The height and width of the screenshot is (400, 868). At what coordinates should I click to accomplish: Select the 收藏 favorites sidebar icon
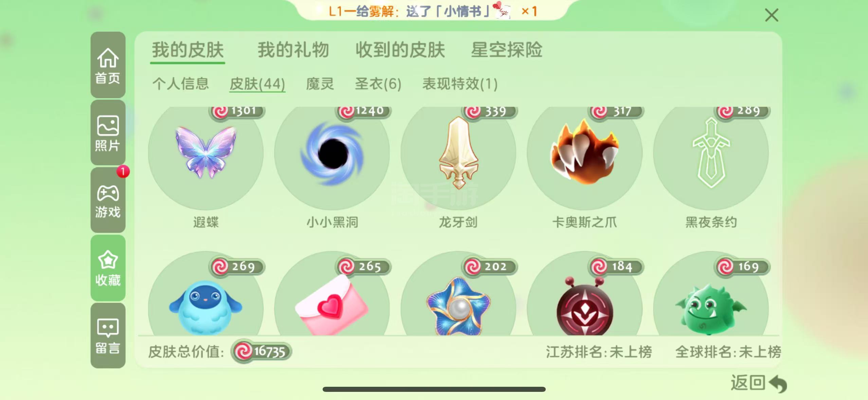[108, 268]
